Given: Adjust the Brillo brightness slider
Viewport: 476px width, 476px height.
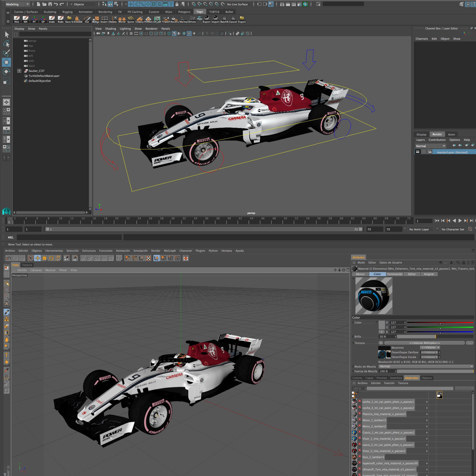Looking at the screenshot, I should 435,337.
